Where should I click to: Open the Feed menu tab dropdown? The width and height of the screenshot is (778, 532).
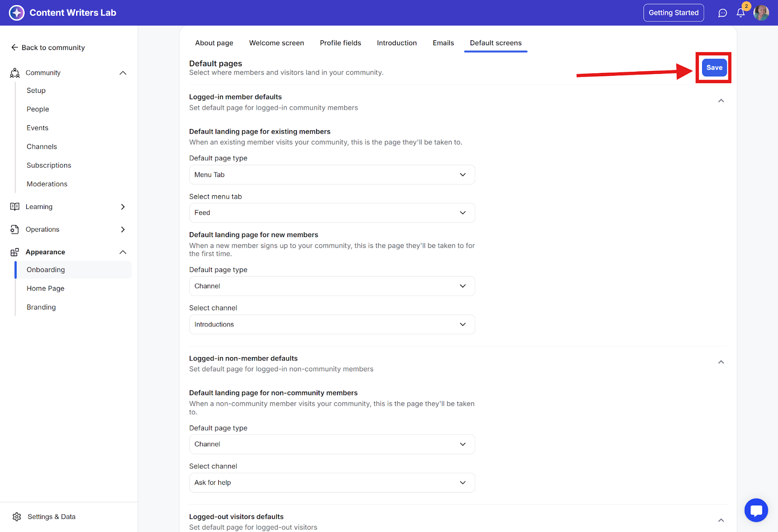[x=332, y=213]
